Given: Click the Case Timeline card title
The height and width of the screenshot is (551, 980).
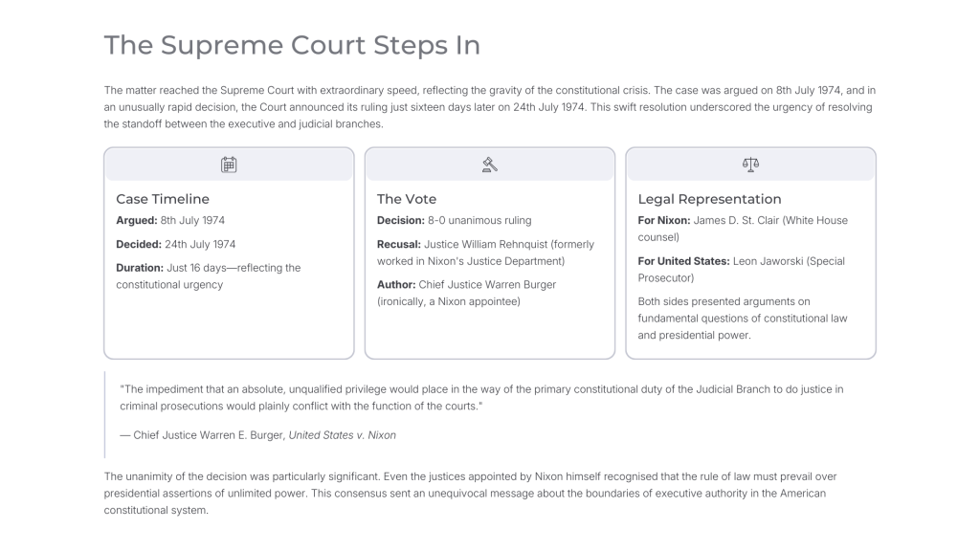Looking at the screenshot, I should coord(163,199).
